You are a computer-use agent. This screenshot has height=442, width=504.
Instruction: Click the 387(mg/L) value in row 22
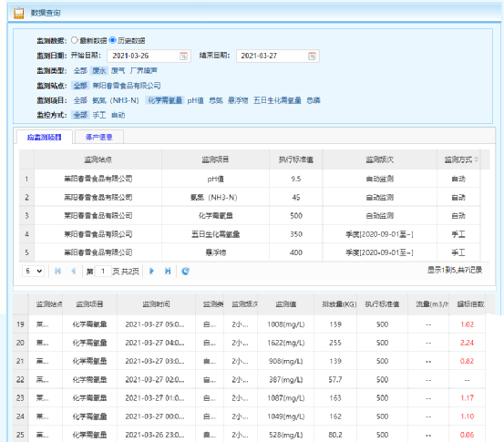click(286, 380)
